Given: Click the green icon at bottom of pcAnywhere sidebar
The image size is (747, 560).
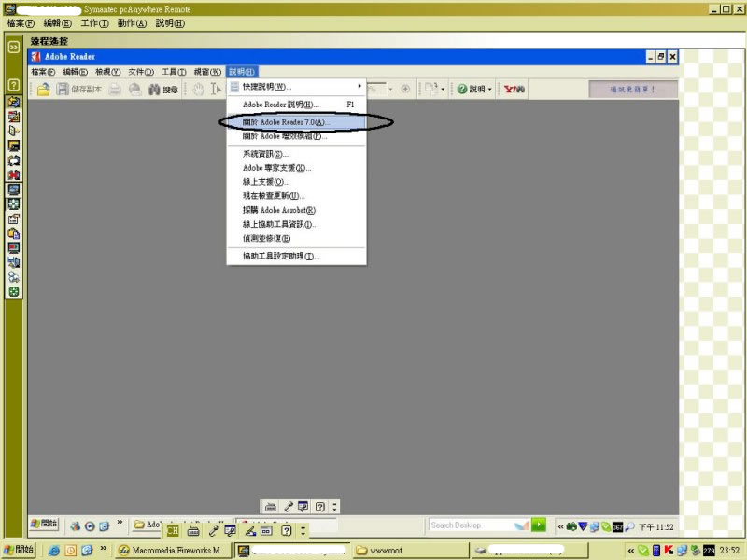Looking at the screenshot, I should (x=14, y=292).
